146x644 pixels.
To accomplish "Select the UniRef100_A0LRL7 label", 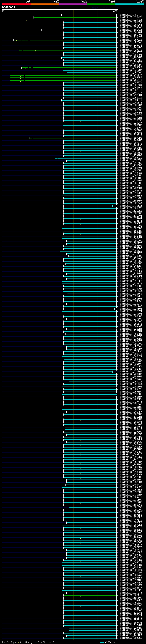I will click(x=131, y=635).
